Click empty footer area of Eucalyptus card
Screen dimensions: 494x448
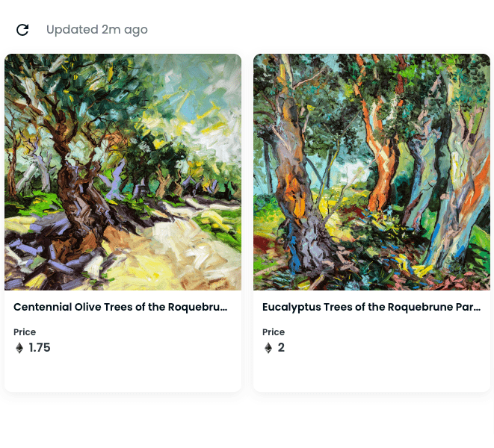(x=371, y=375)
